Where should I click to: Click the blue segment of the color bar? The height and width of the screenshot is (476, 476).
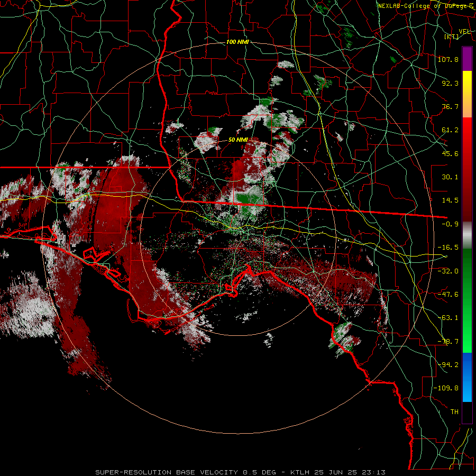tap(467, 377)
